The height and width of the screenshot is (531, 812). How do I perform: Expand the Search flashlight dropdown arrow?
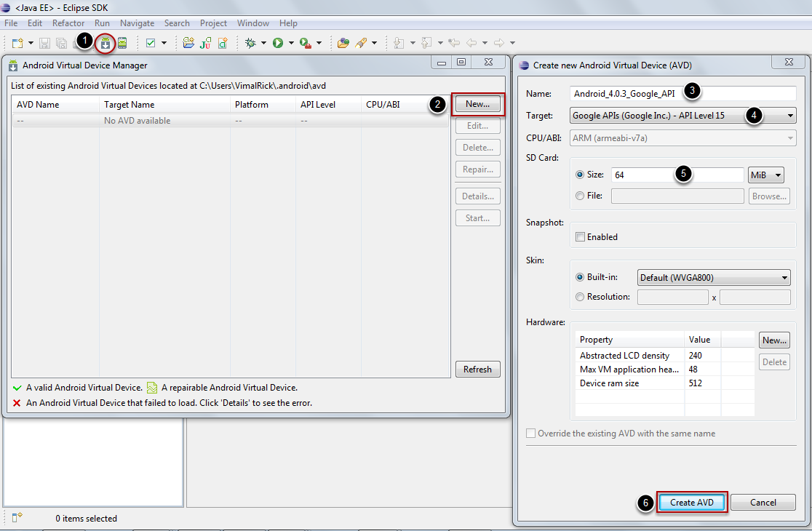click(375, 43)
